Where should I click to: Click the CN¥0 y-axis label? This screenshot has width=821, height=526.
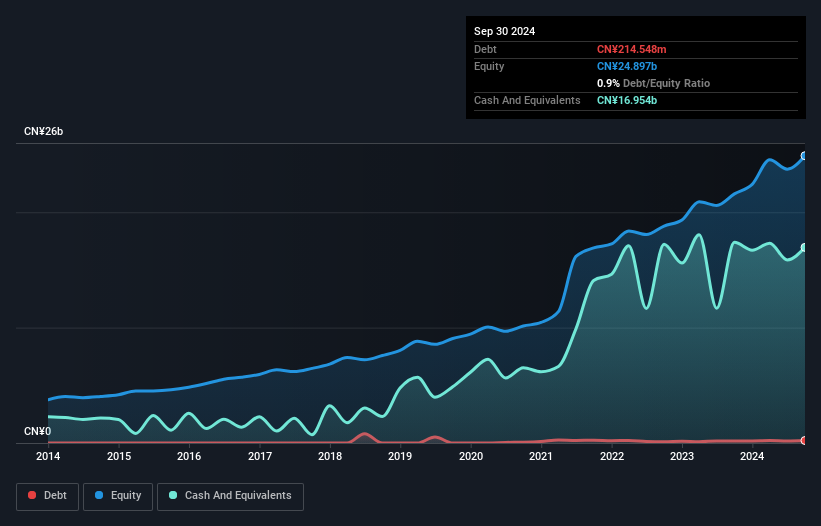click(36, 432)
